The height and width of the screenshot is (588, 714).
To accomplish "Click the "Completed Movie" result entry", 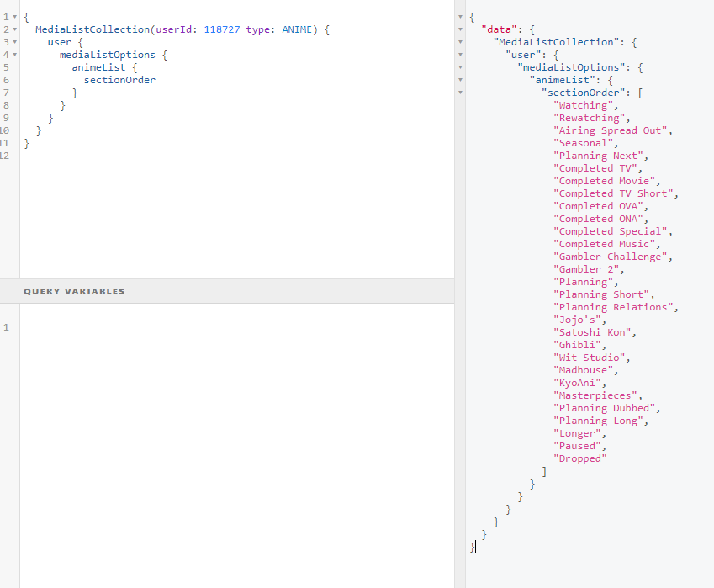I will pyautogui.click(x=605, y=181).
